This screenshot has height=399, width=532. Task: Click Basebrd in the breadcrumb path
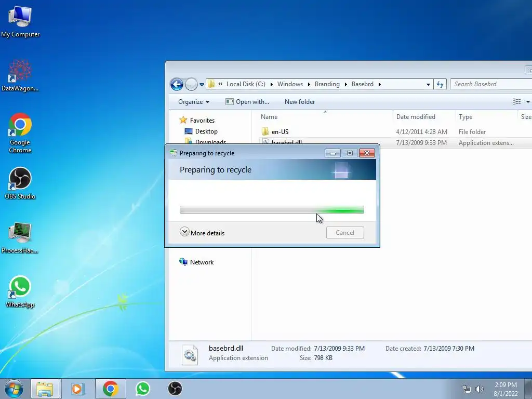tap(362, 84)
